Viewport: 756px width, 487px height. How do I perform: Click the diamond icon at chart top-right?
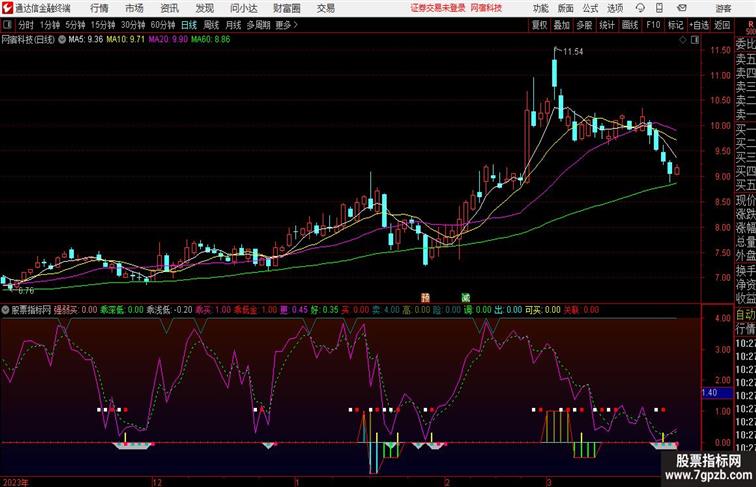click(x=683, y=40)
